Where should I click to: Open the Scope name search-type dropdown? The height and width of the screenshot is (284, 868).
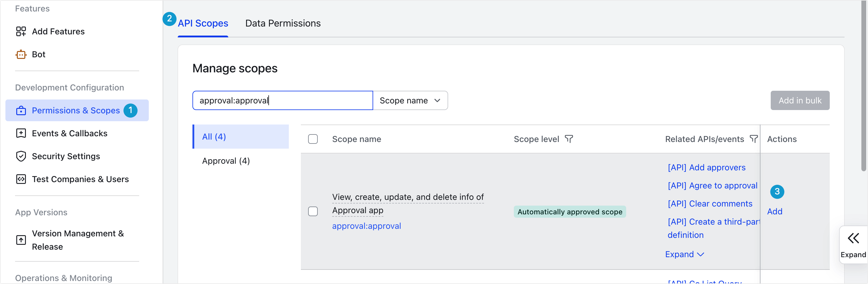tap(410, 100)
